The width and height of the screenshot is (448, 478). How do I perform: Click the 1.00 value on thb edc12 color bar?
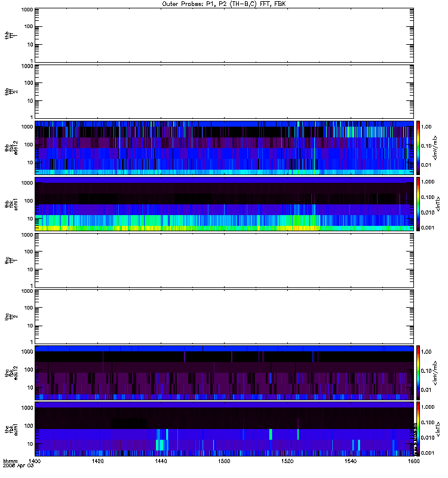pos(426,127)
